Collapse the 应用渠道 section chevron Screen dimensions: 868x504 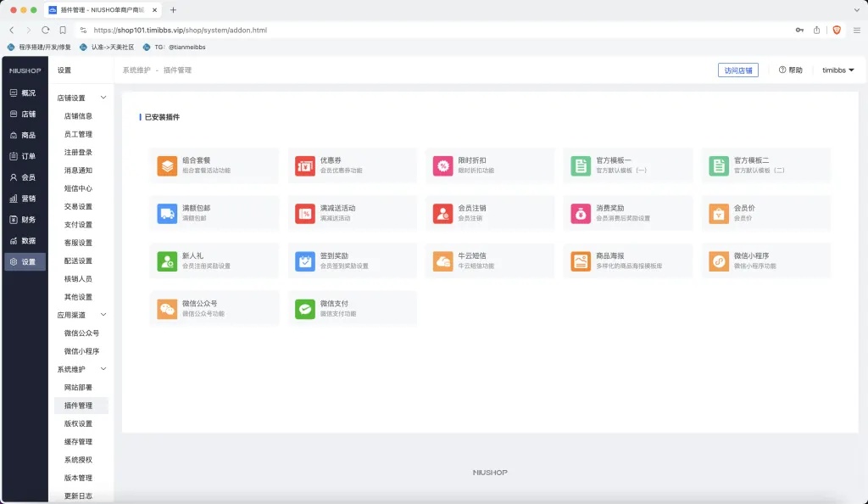click(x=103, y=315)
